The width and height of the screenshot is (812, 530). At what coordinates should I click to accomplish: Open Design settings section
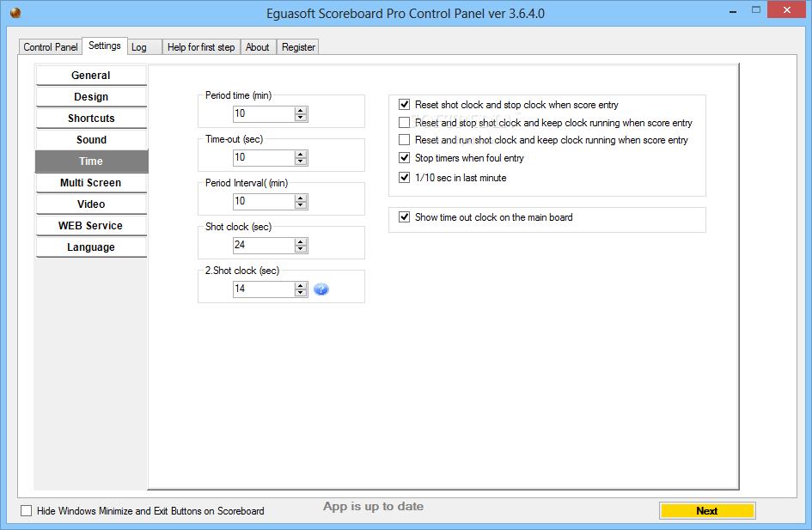(91, 97)
